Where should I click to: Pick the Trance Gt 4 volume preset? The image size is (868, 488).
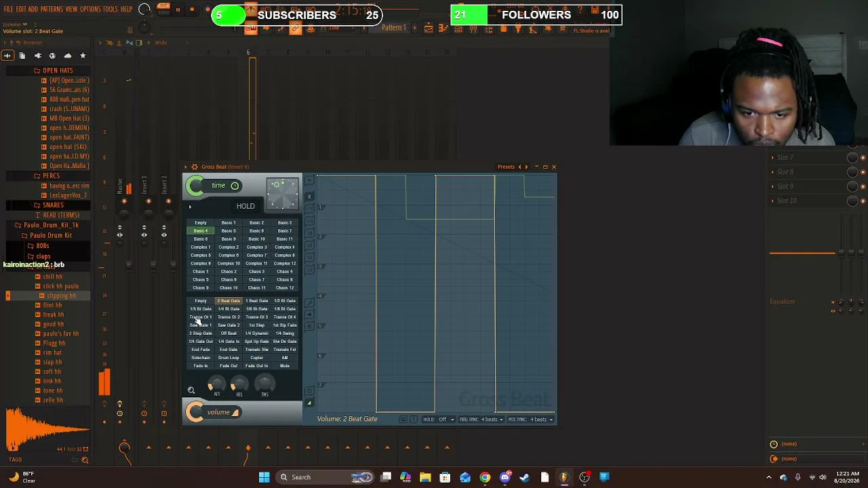pos(285,317)
